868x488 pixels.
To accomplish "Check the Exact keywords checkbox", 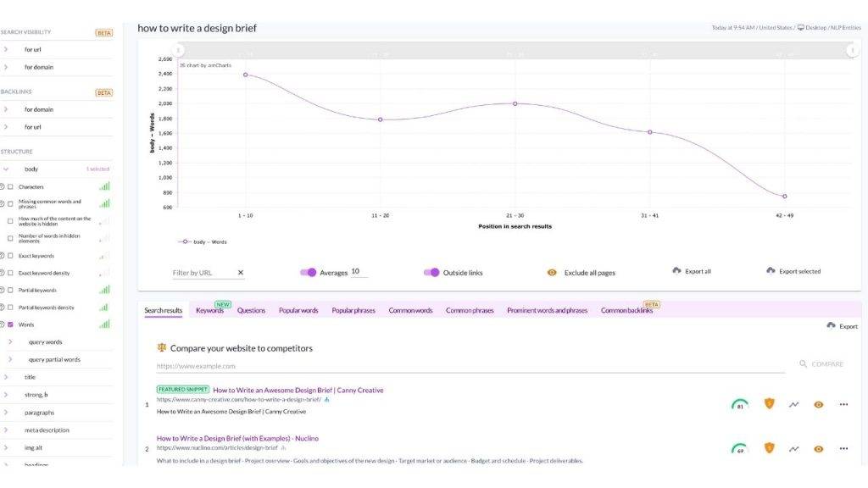I will 10,256.
